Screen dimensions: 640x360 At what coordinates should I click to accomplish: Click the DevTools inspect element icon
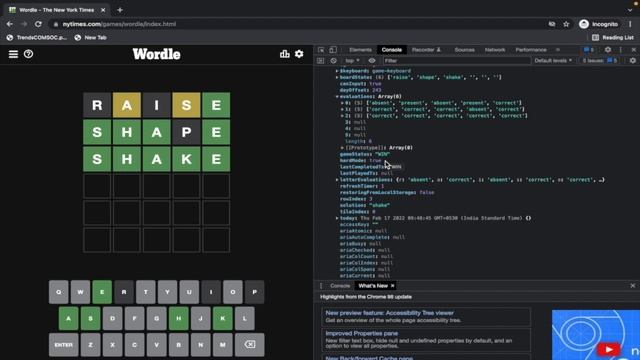coord(321,50)
